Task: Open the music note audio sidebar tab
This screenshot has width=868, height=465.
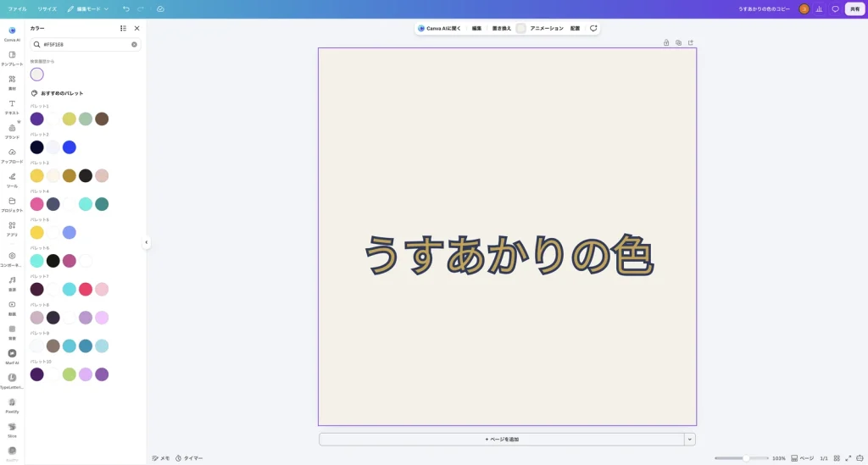Action: pyautogui.click(x=12, y=283)
